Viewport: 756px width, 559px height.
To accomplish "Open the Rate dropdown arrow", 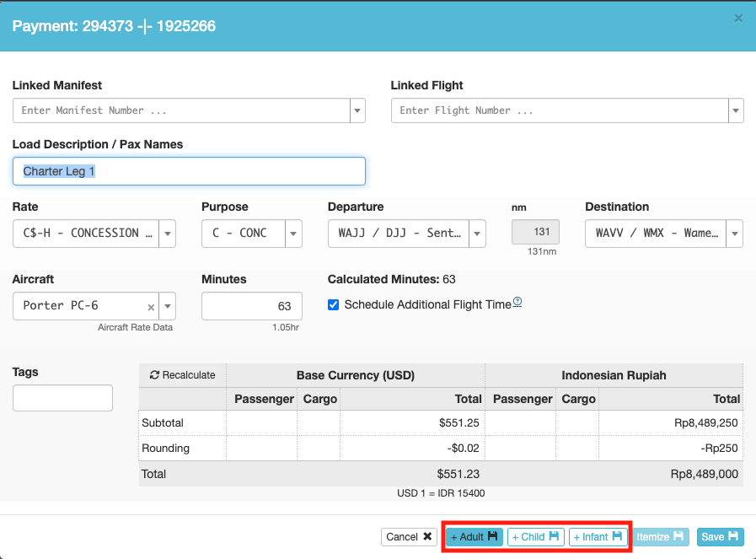I will coord(168,234).
